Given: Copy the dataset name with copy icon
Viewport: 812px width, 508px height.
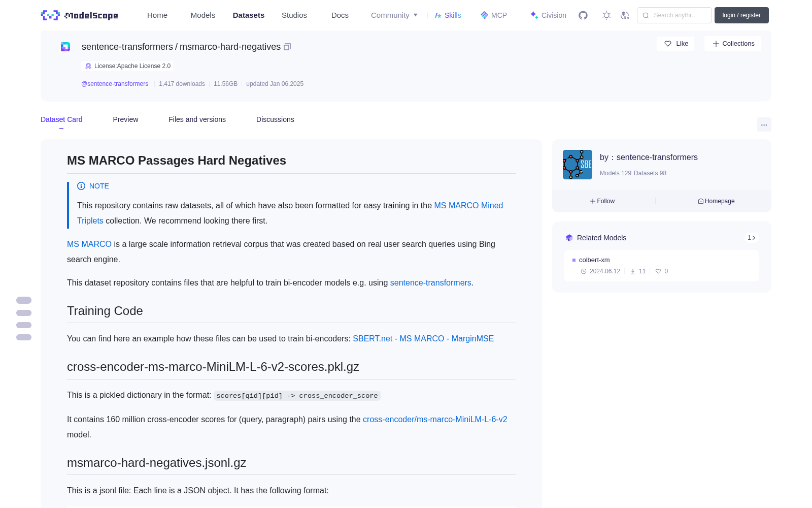Looking at the screenshot, I should point(287,47).
